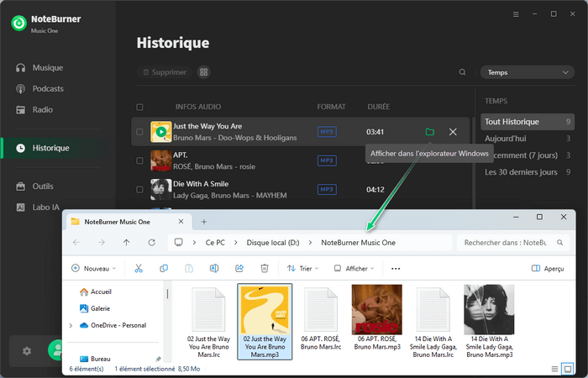This screenshot has height=378, width=588.
Task: Open the Nouveau dropdown in Explorer
Action: click(94, 269)
